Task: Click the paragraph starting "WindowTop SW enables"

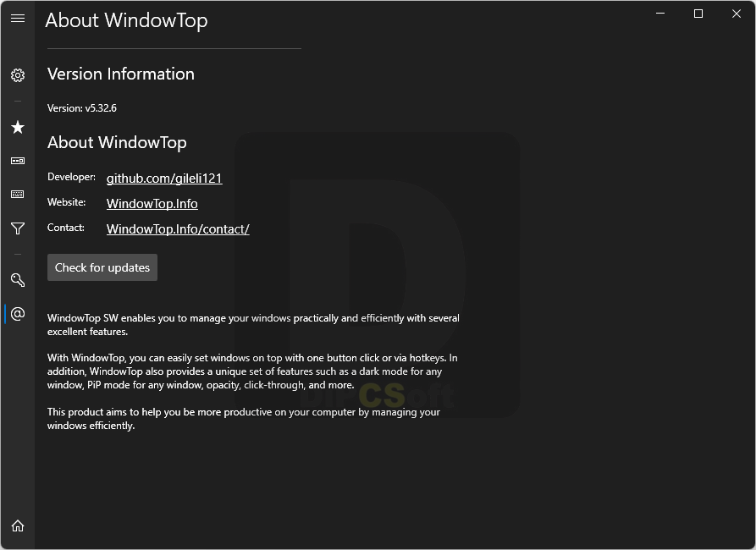Action: click(253, 325)
